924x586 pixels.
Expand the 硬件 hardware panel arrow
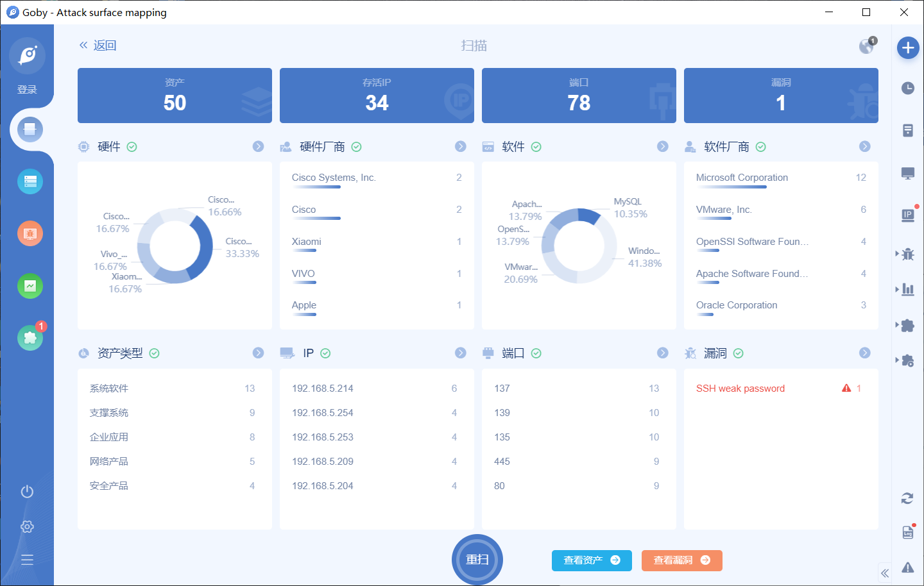[x=258, y=146]
